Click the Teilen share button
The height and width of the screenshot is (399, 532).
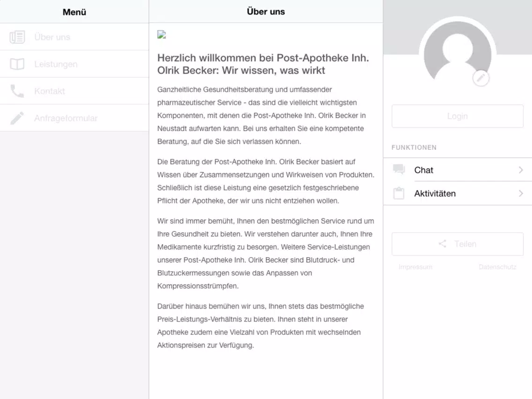(x=458, y=244)
